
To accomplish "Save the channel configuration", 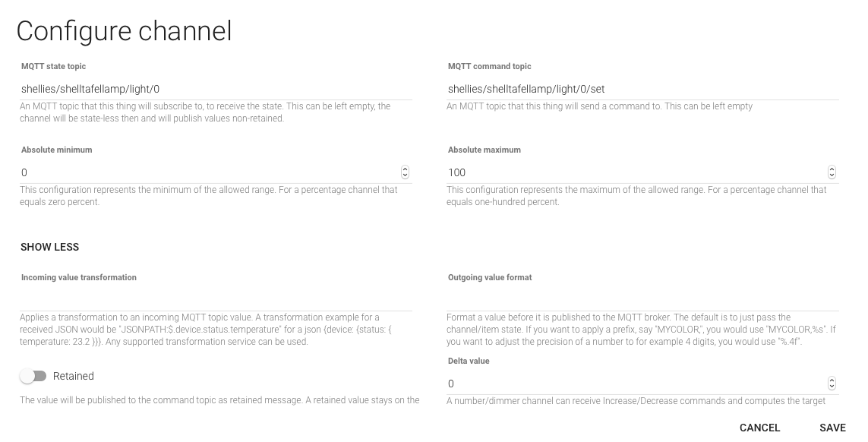I will point(832,428).
